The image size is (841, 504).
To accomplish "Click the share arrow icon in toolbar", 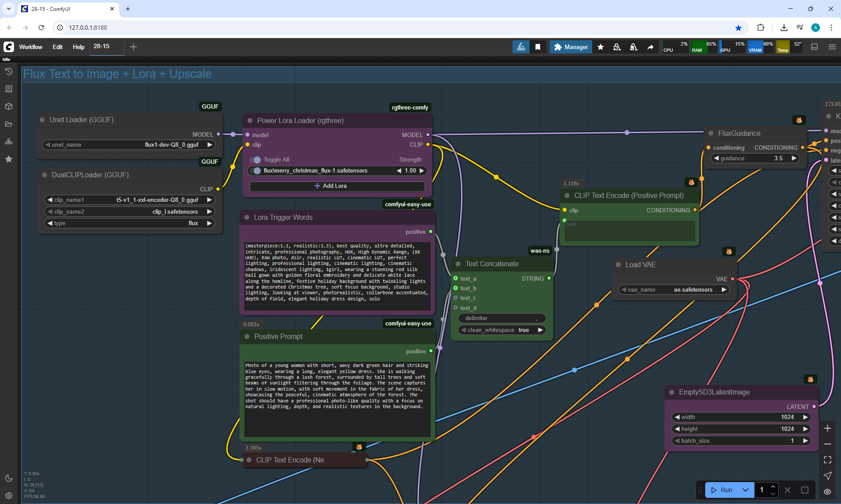I will pyautogui.click(x=650, y=47).
